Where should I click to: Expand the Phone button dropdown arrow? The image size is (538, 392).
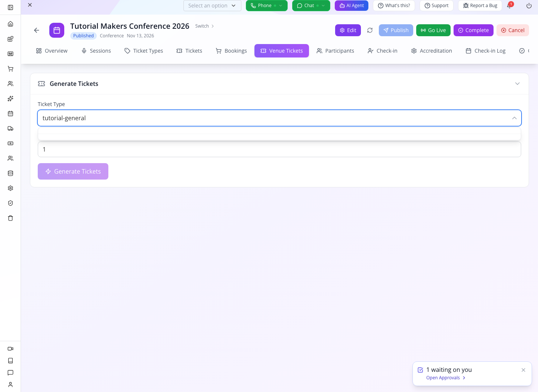point(281,6)
